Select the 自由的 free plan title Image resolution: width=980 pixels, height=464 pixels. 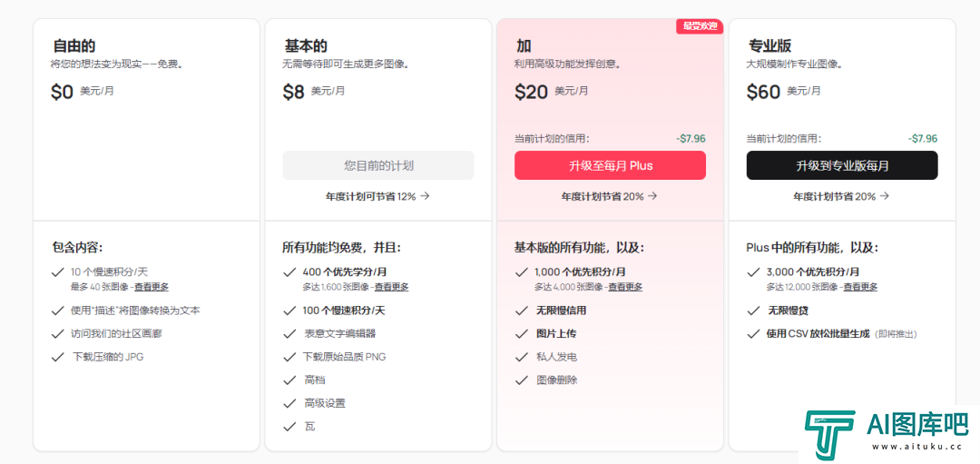tap(73, 46)
